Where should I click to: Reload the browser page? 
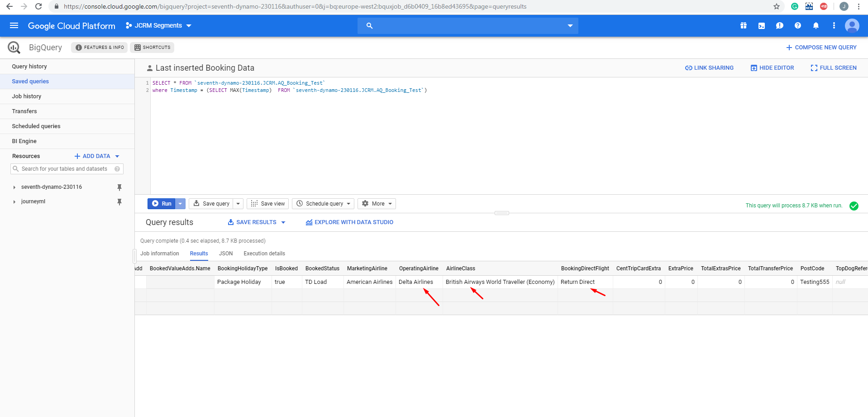[x=39, y=6]
